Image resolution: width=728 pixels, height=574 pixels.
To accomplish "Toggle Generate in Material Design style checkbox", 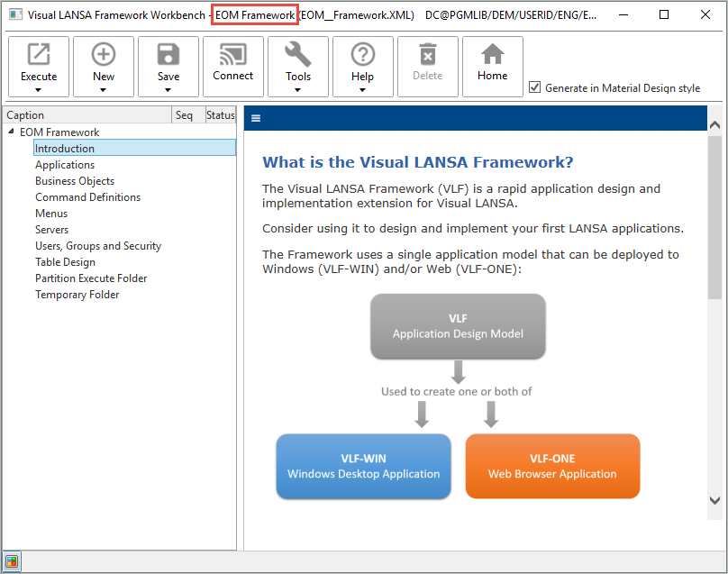I will click(x=535, y=87).
